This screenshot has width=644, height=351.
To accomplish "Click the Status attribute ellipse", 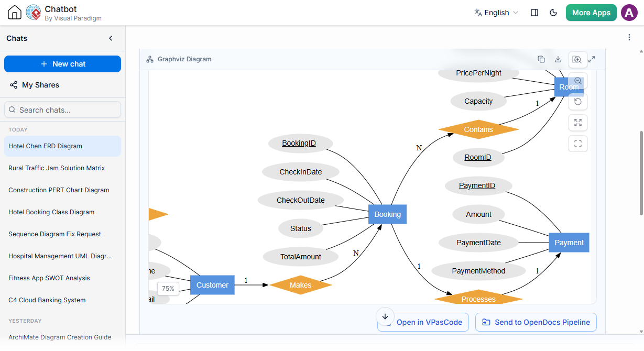I will tap(301, 228).
